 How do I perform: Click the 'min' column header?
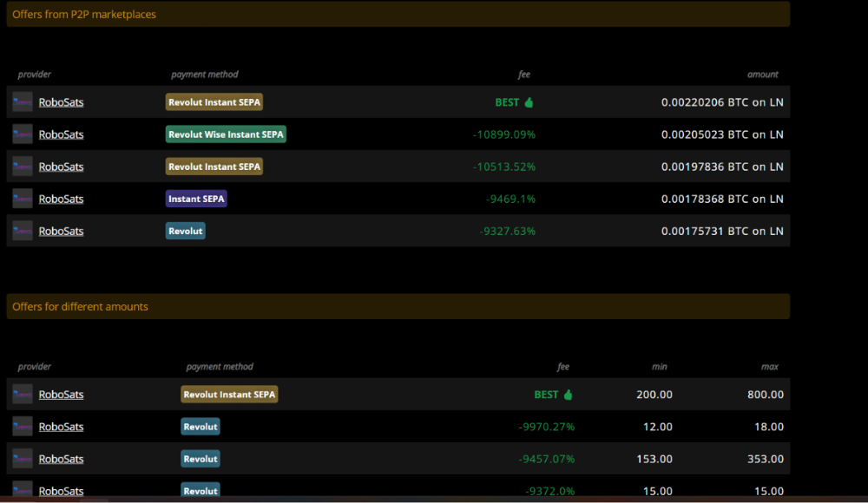pyautogui.click(x=660, y=366)
